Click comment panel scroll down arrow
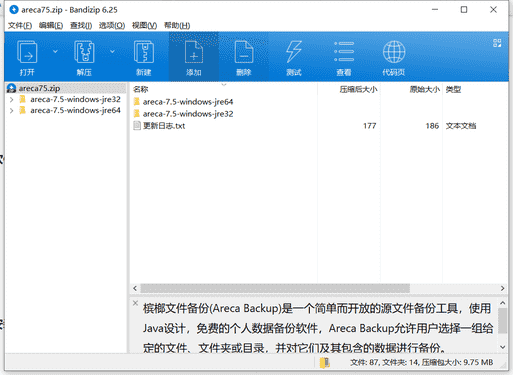The image size is (513, 375). point(503,347)
